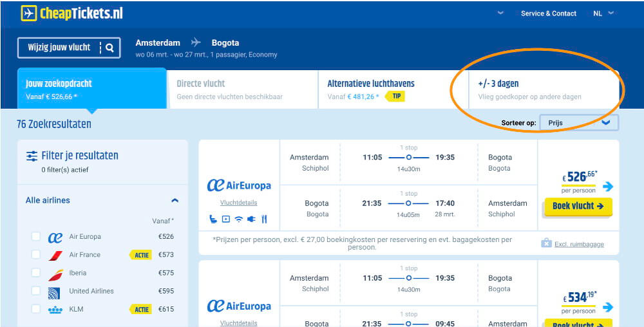Click the €615 KLM price
Screen dimensions: 644x327
166,309
